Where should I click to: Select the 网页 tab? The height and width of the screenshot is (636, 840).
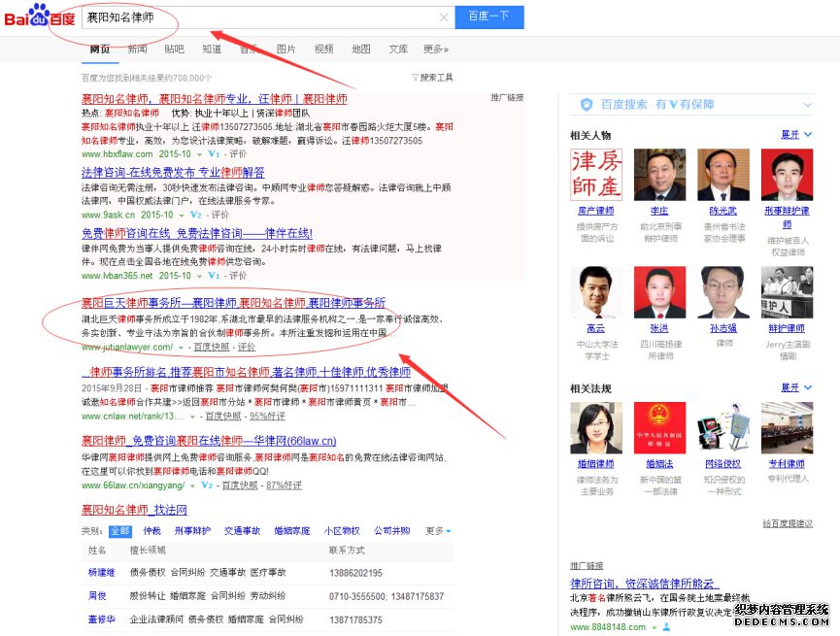[x=100, y=50]
